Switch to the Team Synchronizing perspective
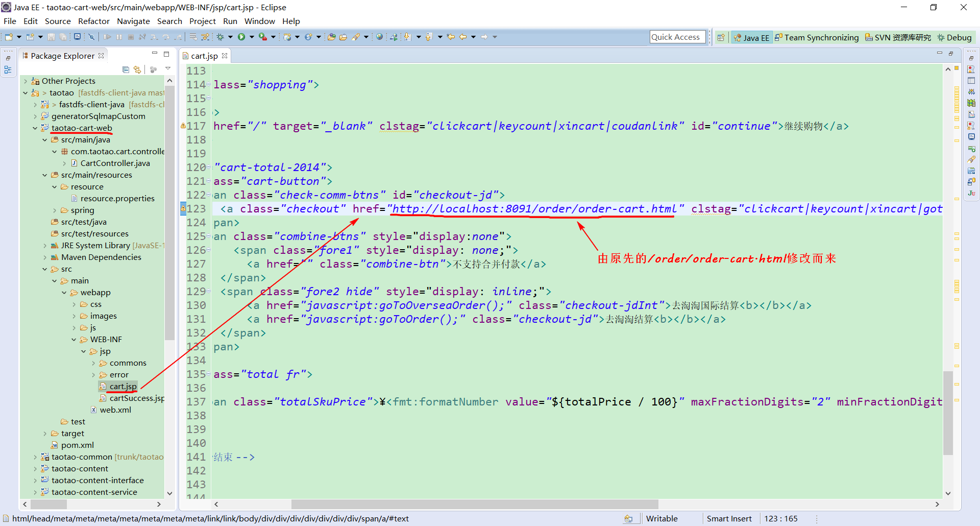This screenshot has height=526, width=980. [817, 37]
